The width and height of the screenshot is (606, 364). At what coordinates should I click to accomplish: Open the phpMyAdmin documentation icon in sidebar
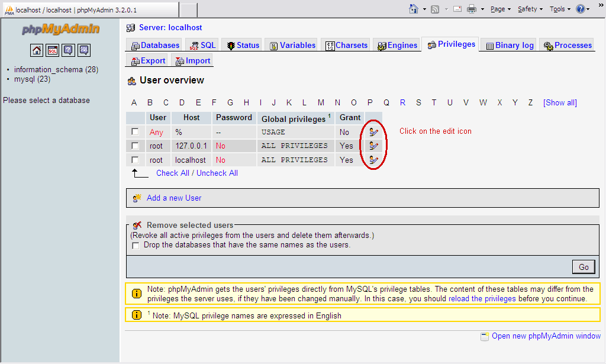pyautogui.click(x=68, y=50)
